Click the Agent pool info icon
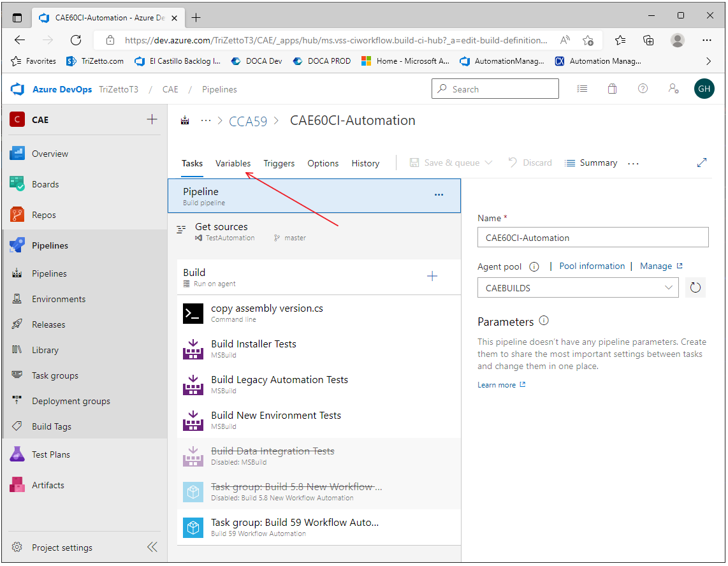Viewport: 728px width, 566px height. (x=534, y=266)
